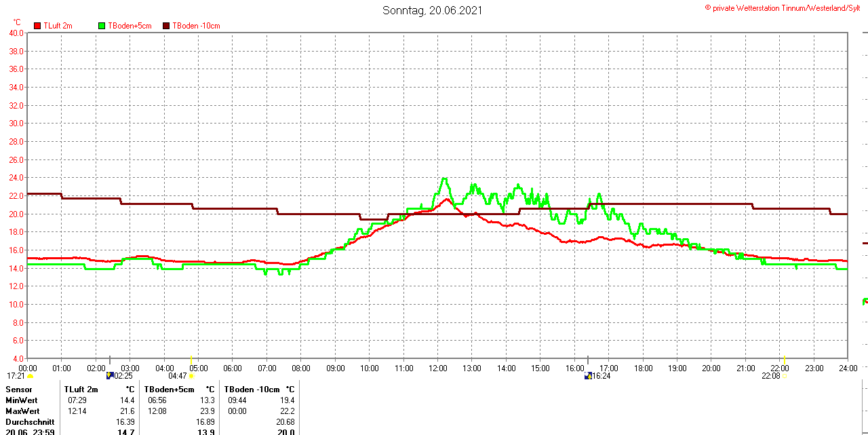Click the 40.0 label on temperature axis

click(16, 33)
